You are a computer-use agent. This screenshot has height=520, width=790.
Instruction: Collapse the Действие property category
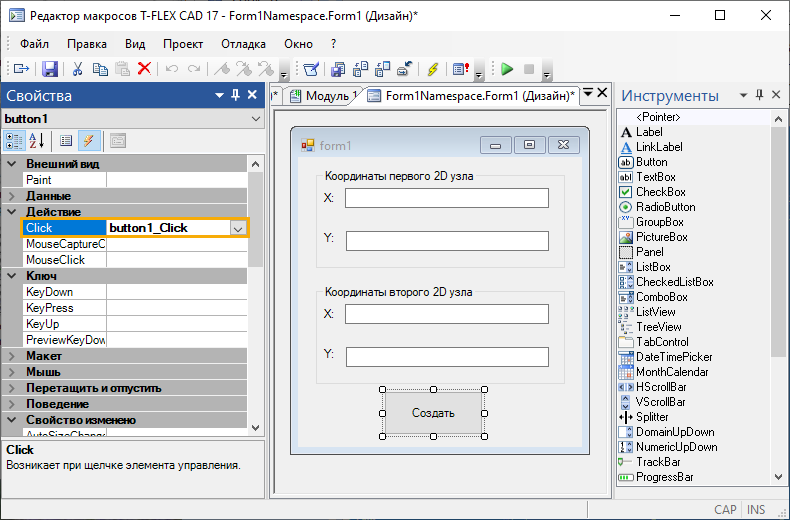tap(12, 212)
